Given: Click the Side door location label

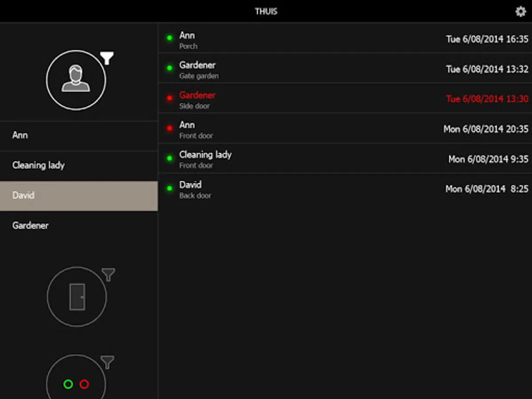Looking at the screenshot, I should click(x=194, y=106).
